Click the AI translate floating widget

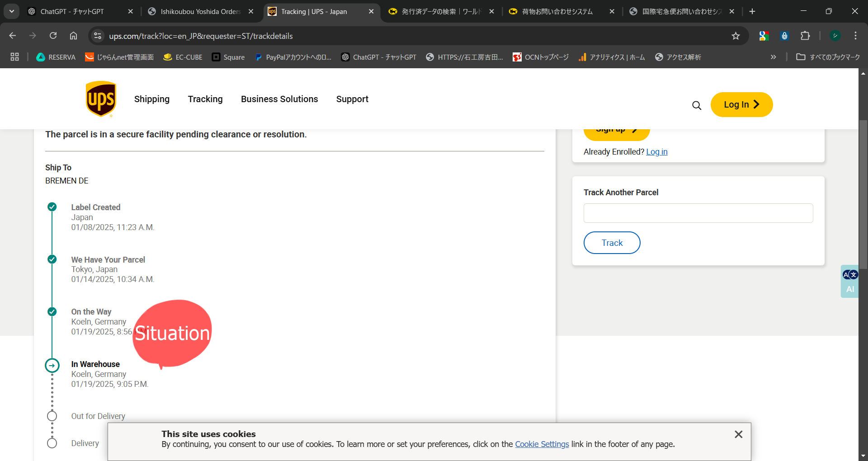click(x=850, y=281)
